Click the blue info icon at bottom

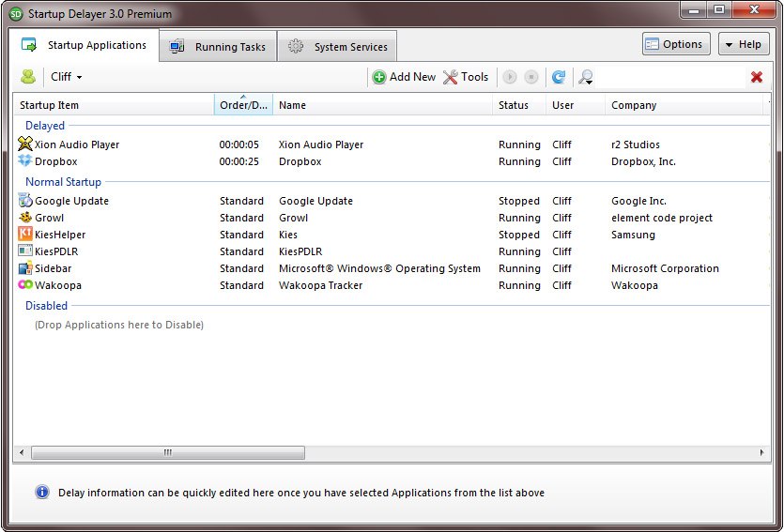(x=42, y=492)
